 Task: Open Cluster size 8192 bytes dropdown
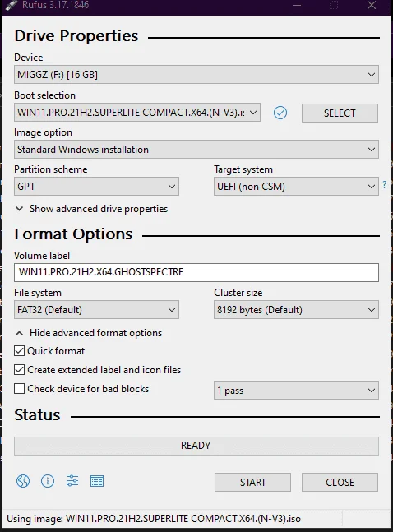coord(296,310)
